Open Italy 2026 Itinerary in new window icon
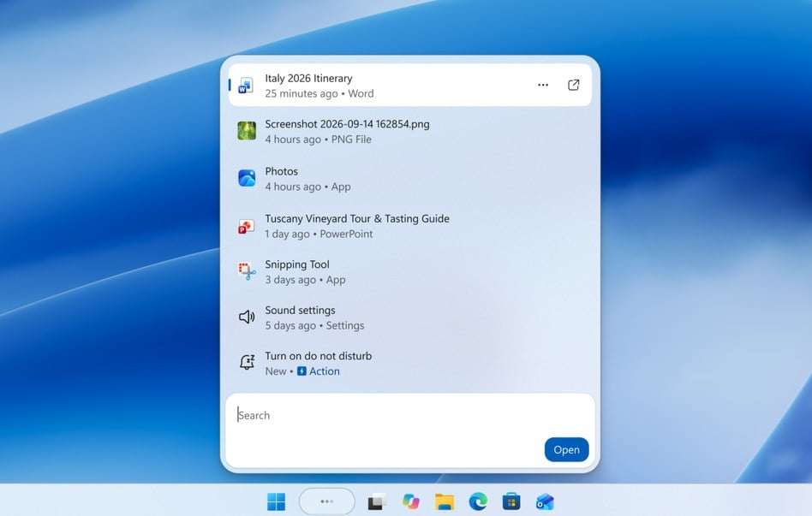Viewport: 812px width, 516px height. [573, 85]
